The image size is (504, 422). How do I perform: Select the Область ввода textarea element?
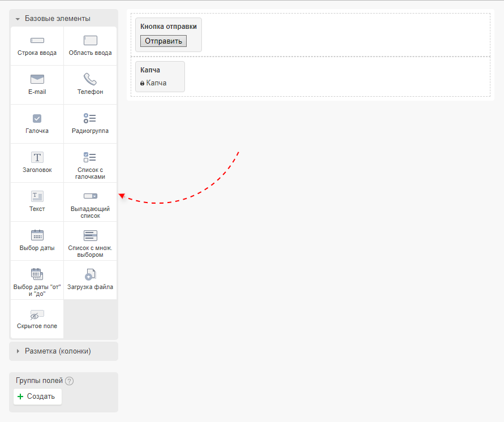(91, 46)
